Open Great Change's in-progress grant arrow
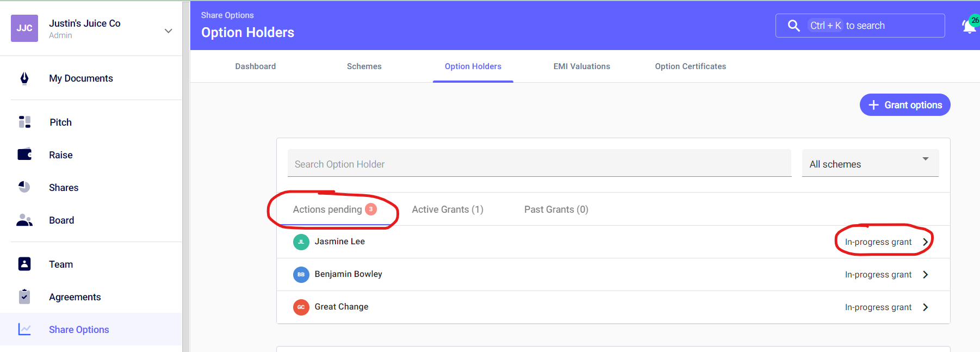Screen dimensions: 980x352 click(925, 307)
